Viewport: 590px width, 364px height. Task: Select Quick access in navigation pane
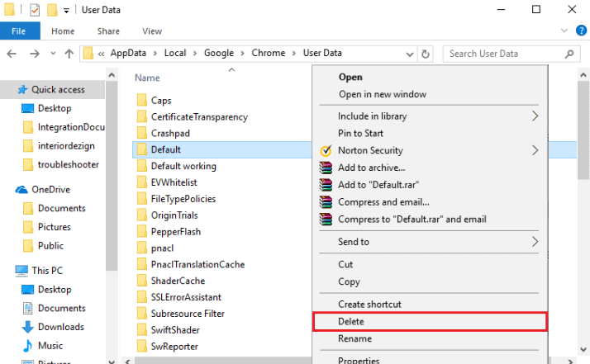52,89
